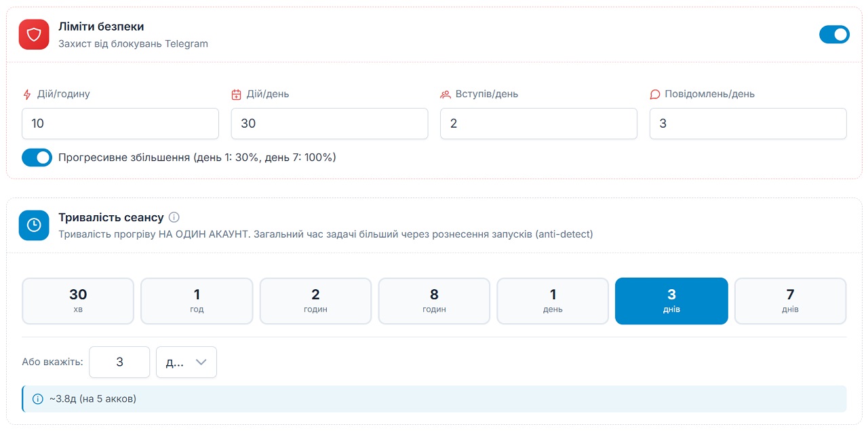Click the info icon next to Тривалість сеансу
This screenshot has height=431, width=868.
[x=174, y=217]
